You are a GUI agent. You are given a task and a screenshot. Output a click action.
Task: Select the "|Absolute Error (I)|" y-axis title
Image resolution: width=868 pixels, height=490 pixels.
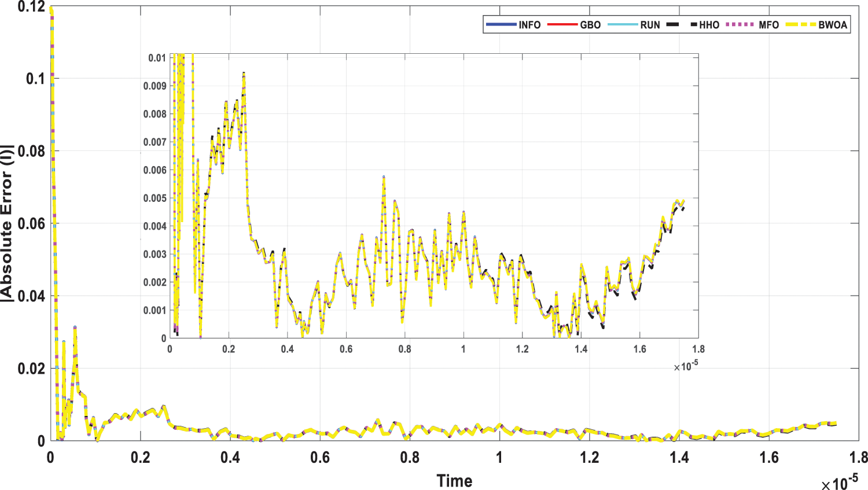coord(7,223)
